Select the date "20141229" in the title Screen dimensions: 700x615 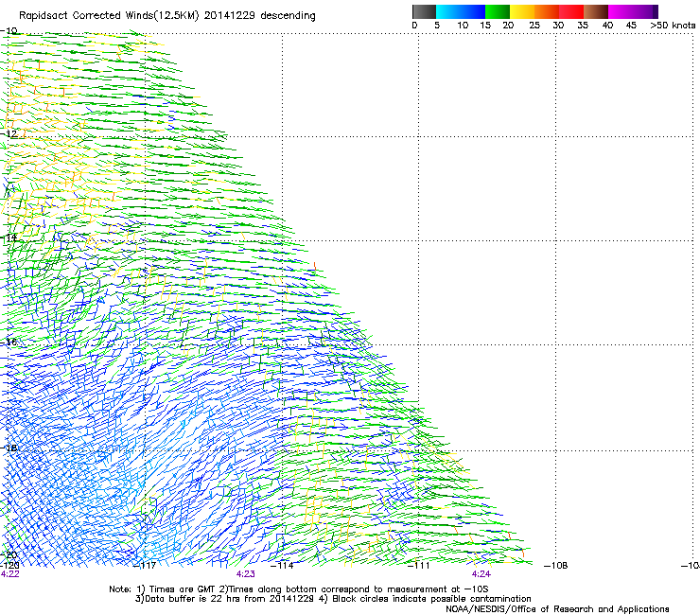230,16
